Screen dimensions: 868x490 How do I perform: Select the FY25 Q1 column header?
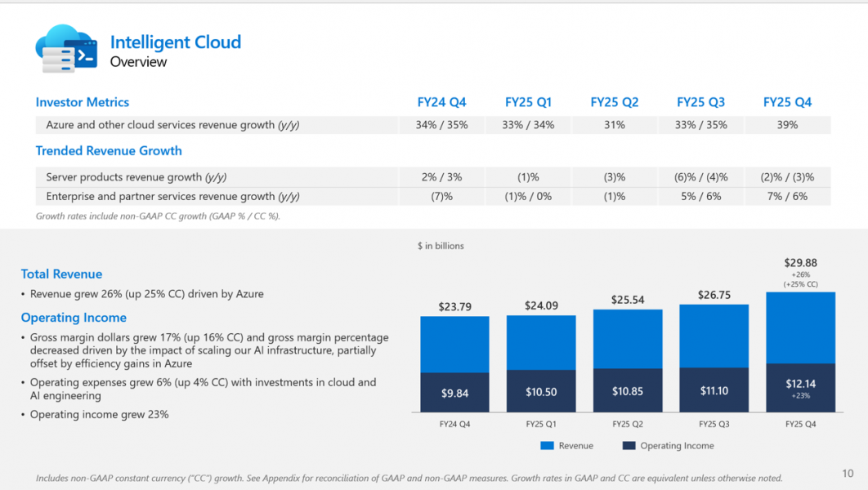[528, 102]
